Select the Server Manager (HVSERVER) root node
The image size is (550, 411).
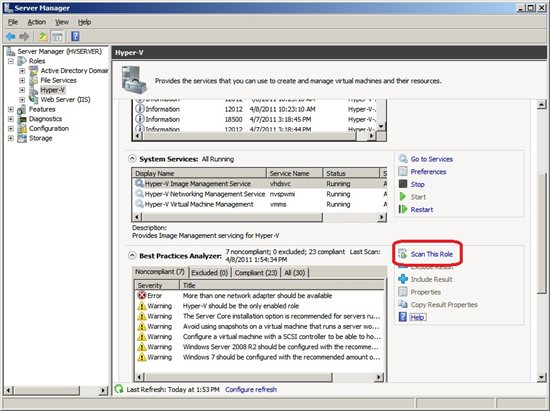point(60,51)
